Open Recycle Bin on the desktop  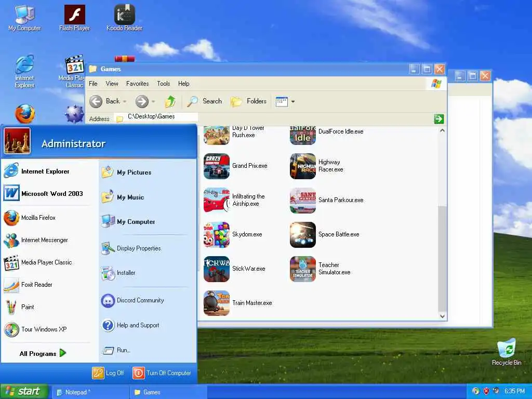point(507,352)
